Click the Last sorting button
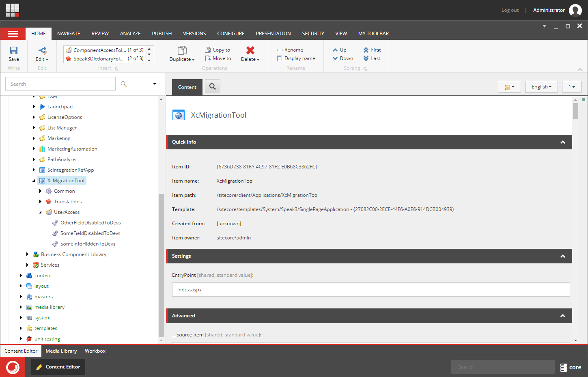588x377 pixels. (x=371, y=58)
